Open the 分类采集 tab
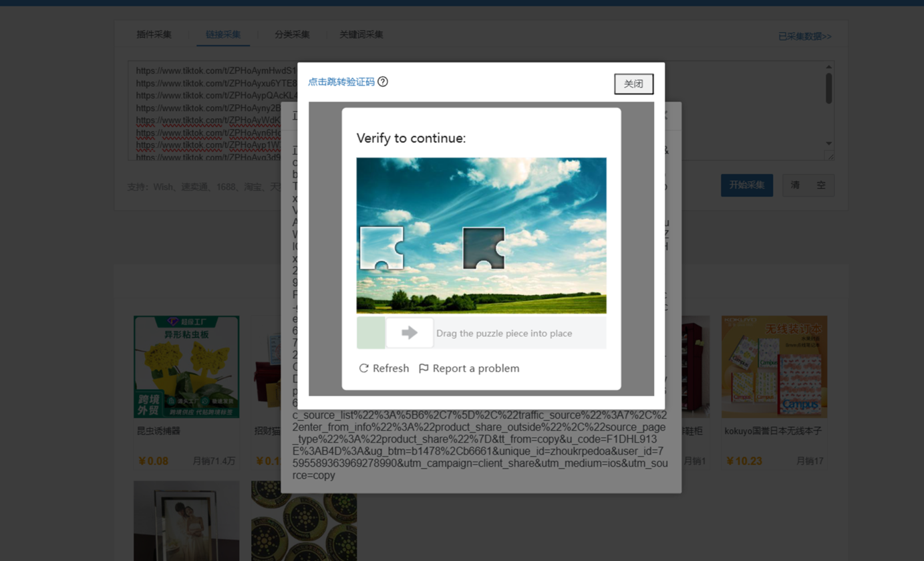 292,35
